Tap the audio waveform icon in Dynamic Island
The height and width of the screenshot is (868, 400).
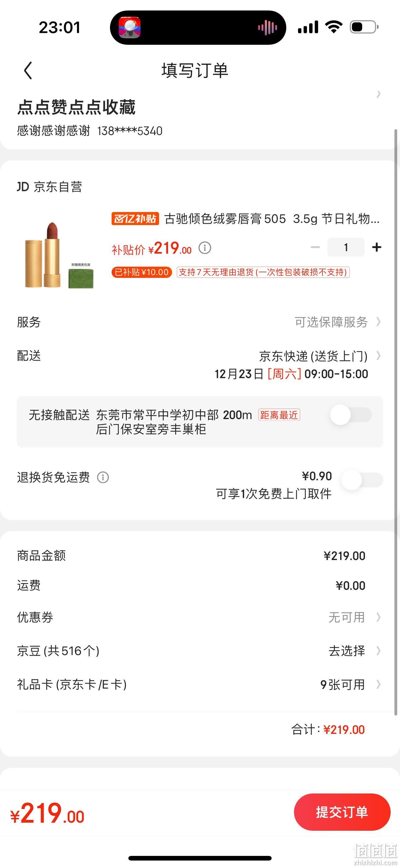(268, 28)
